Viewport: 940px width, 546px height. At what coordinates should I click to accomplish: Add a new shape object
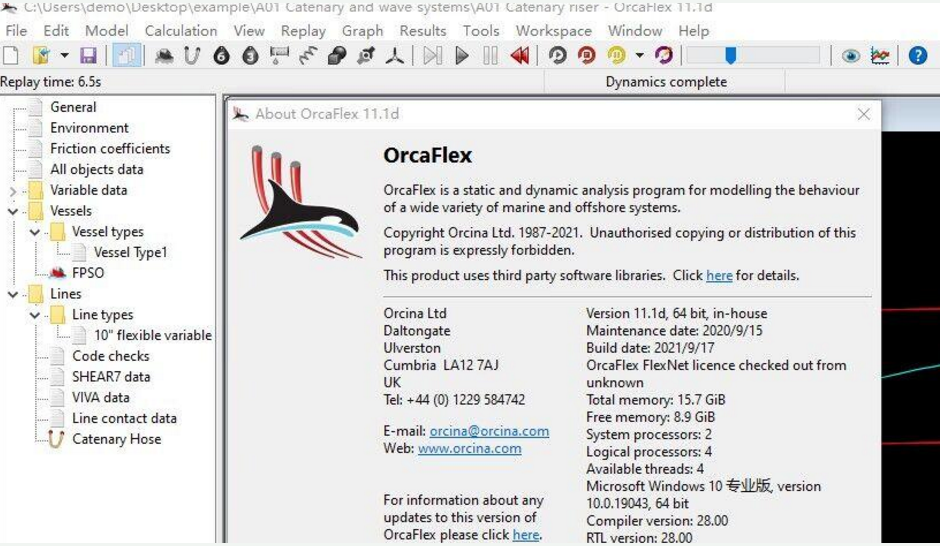coord(337,56)
